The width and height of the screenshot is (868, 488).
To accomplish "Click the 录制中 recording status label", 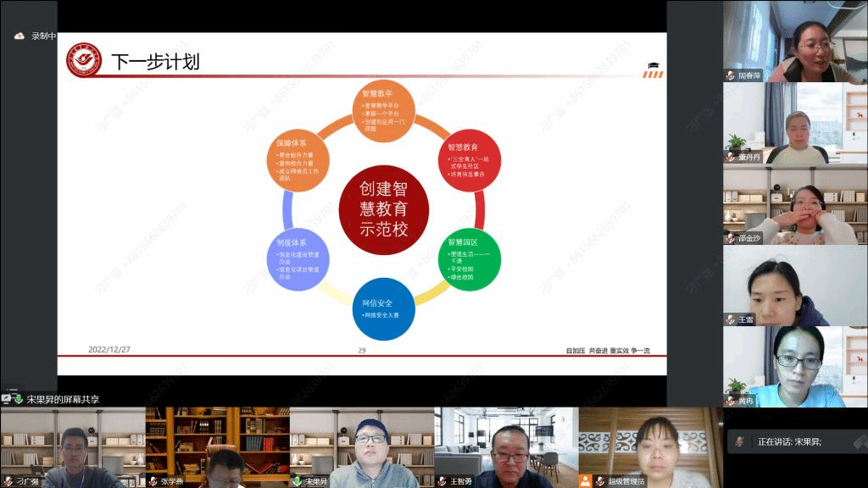I will click(43, 36).
